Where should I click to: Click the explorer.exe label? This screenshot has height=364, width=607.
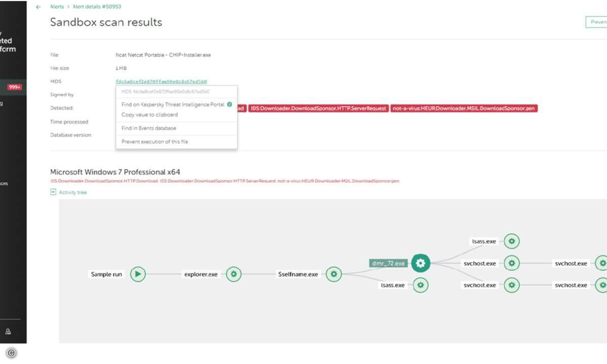pos(201,275)
